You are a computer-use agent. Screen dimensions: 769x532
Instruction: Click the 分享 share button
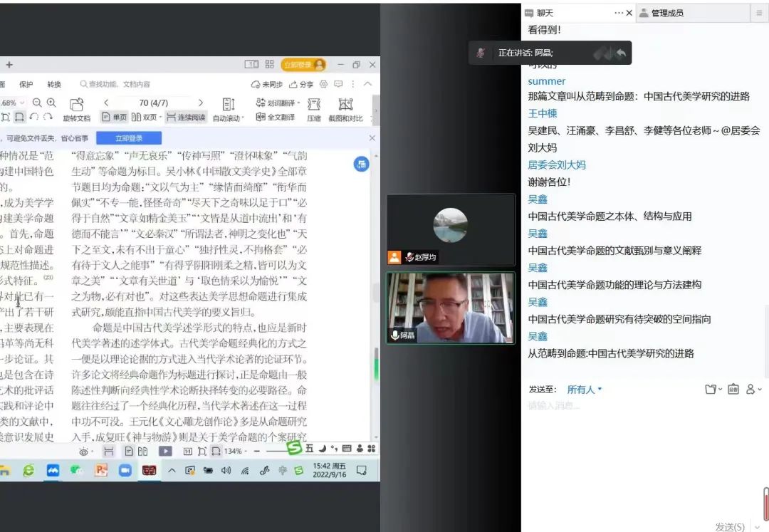(x=301, y=84)
